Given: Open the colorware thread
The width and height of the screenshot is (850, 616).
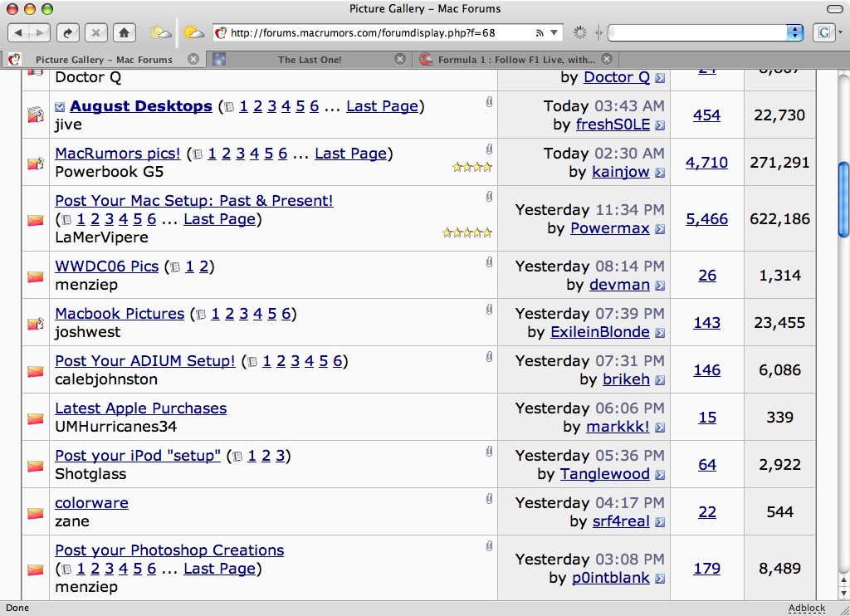Looking at the screenshot, I should point(91,502).
